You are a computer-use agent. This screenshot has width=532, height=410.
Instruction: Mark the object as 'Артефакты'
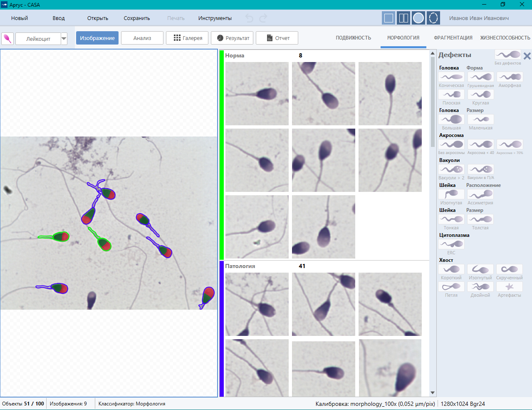[x=510, y=287]
